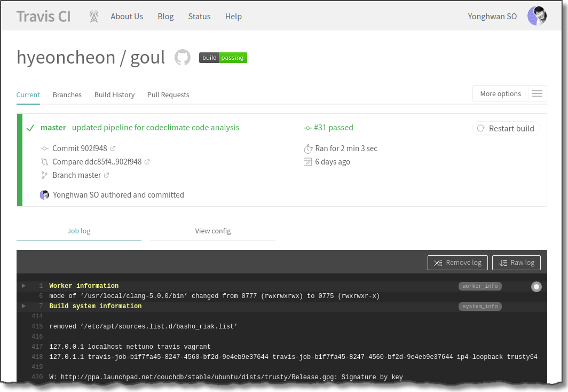
Task: Open the Raw log button
Action: coord(516,263)
